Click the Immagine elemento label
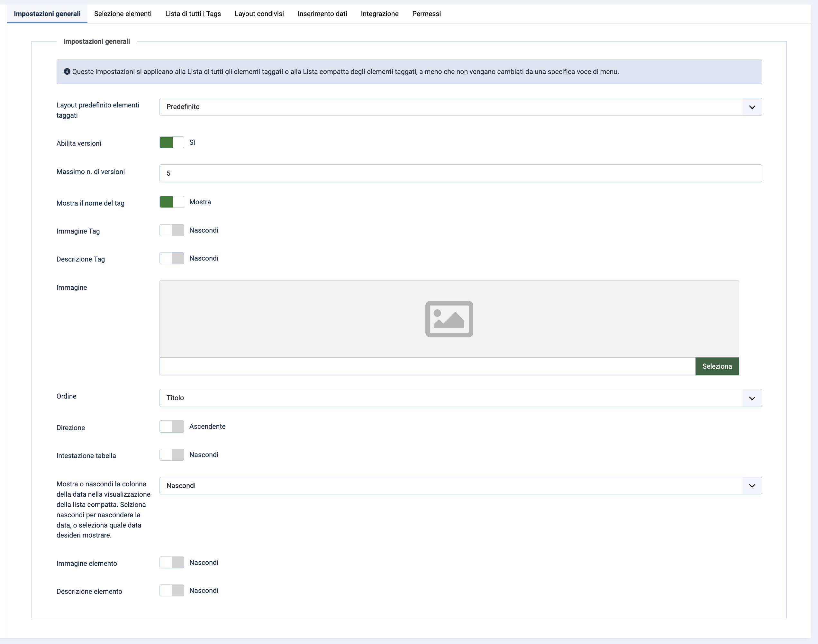This screenshot has height=644, width=818. (x=87, y=563)
